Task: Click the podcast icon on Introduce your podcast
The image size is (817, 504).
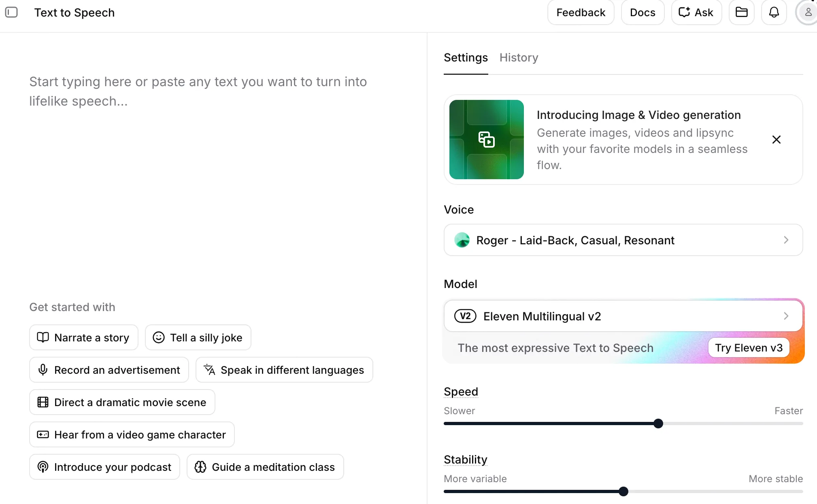Action: (x=43, y=467)
